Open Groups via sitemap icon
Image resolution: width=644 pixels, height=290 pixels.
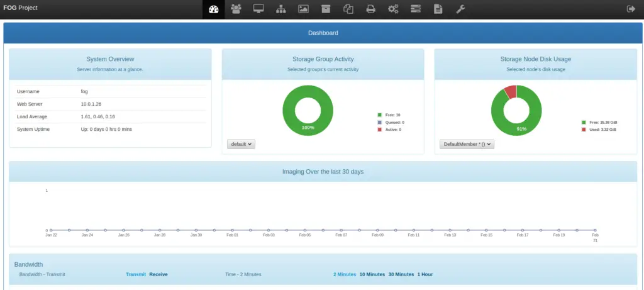coord(280,9)
